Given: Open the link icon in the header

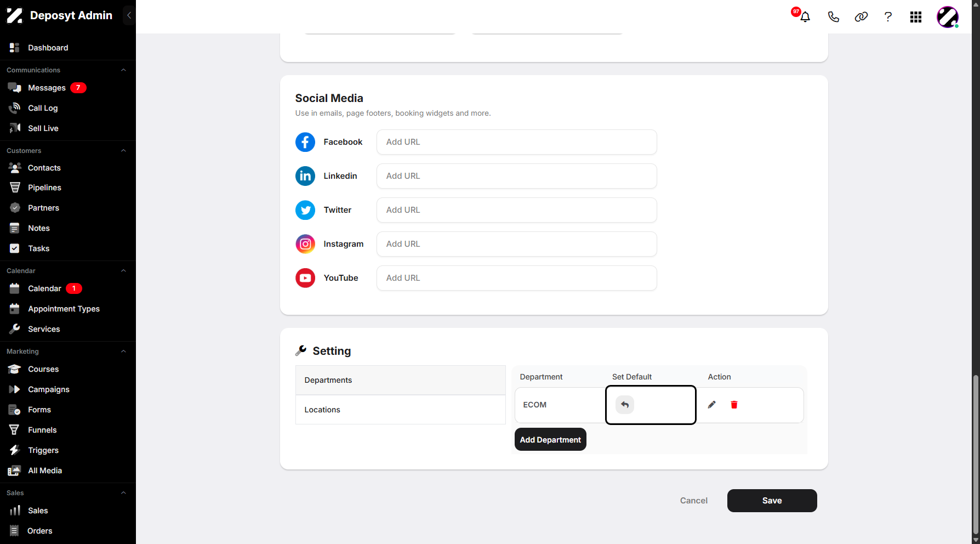Looking at the screenshot, I should [x=861, y=16].
